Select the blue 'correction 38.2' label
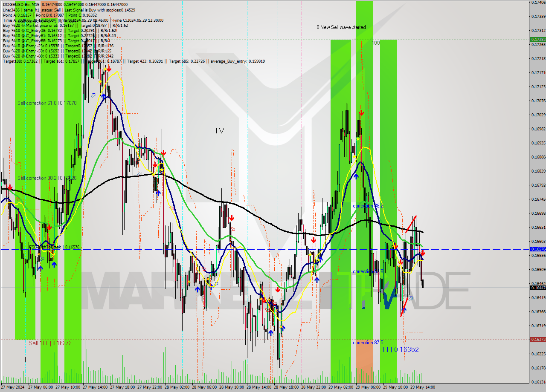The image size is (546, 392). [368, 206]
